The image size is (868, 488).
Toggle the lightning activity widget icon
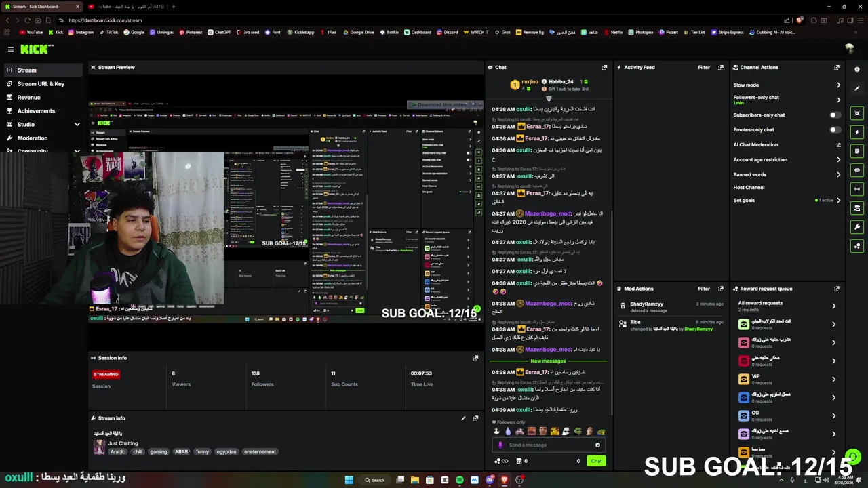[x=857, y=132]
